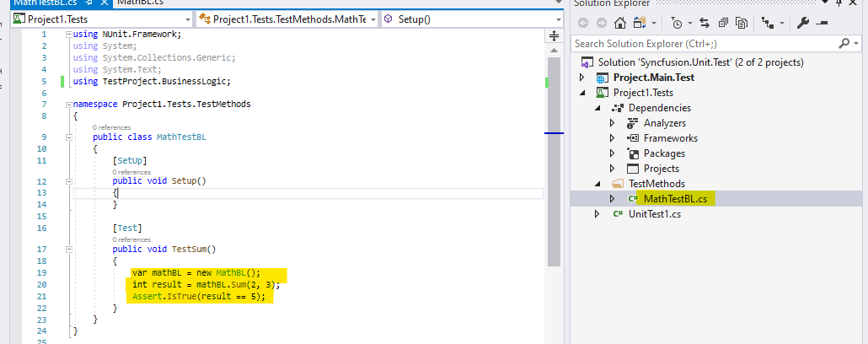Toggle Preview Selected Items button
The image size is (868, 344).
pyautogui.click(x=822, y=23)
